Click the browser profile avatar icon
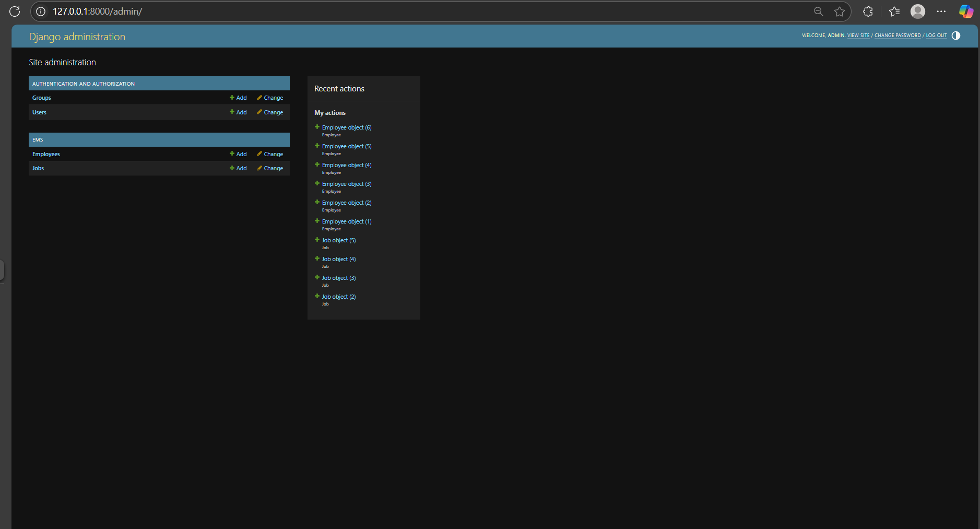The image size is (980, 529). pos(918,11)
